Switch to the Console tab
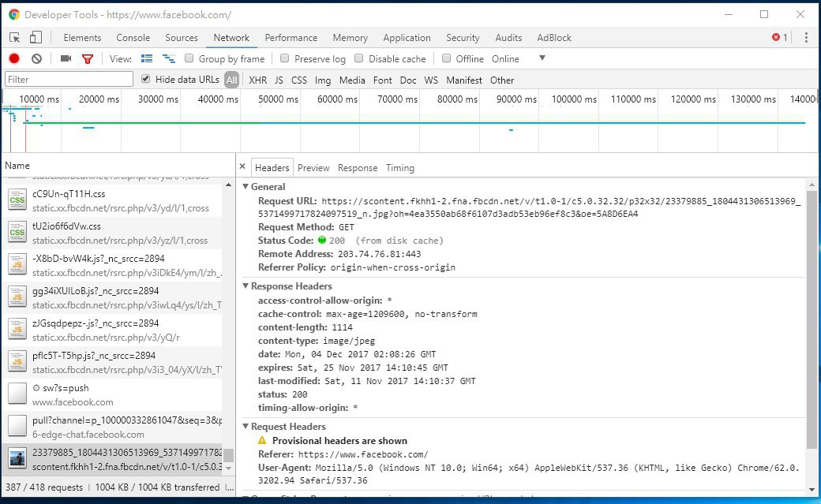The width and height of the screenshot is (821, 504). click(x=133, y=38)
